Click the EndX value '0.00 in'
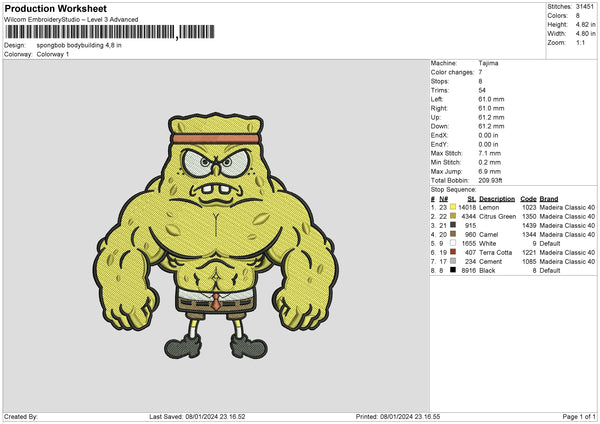 tap(488, 135)
